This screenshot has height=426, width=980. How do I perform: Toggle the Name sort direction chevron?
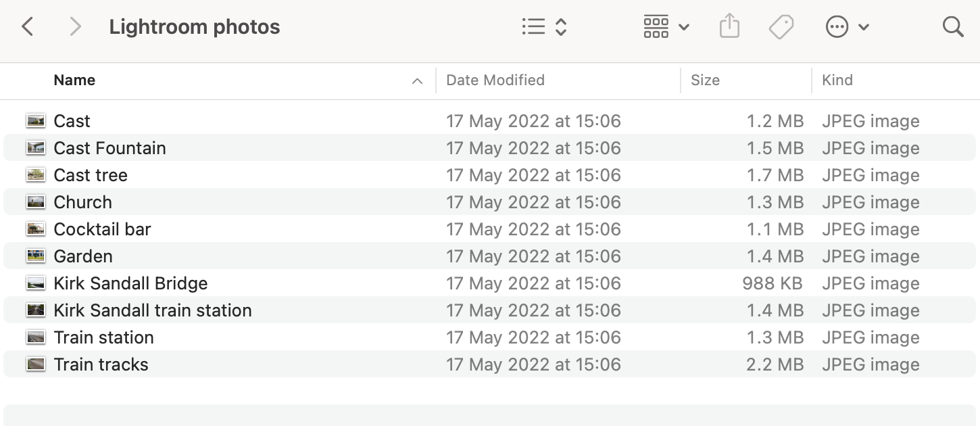418,81
